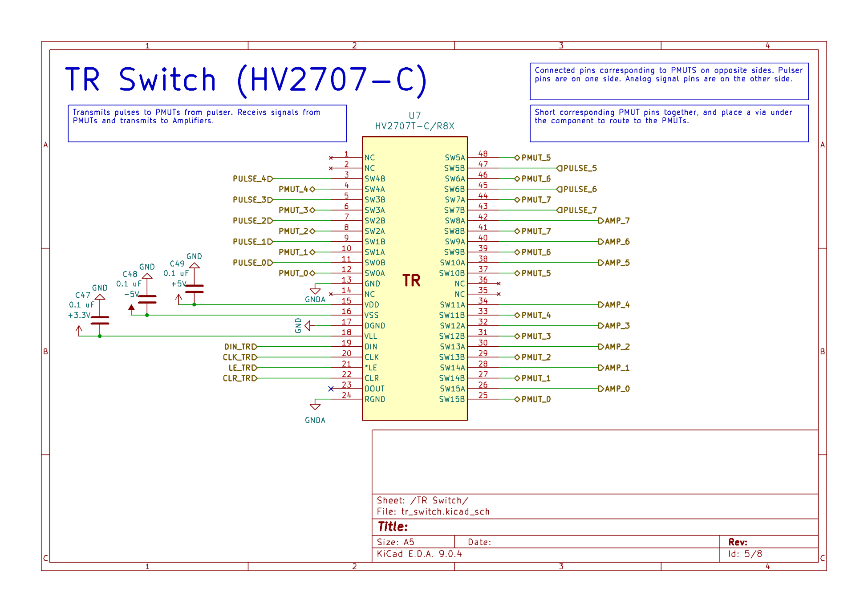This screenshot has height=612, width=868.
Task: Click the SW15B pin name
Action: pyautogui.click(x=452, y=399)
